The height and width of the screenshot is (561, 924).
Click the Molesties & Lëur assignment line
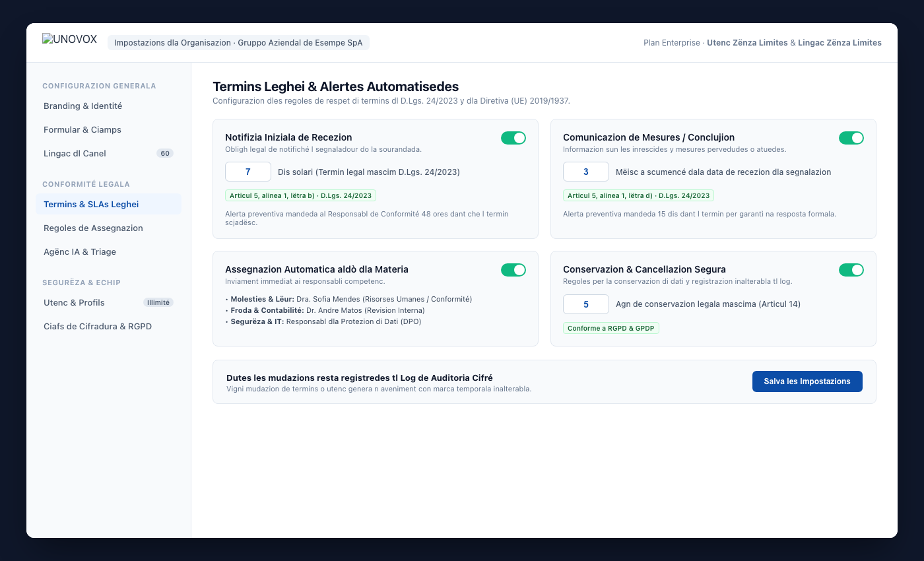(x=348, y=299)
